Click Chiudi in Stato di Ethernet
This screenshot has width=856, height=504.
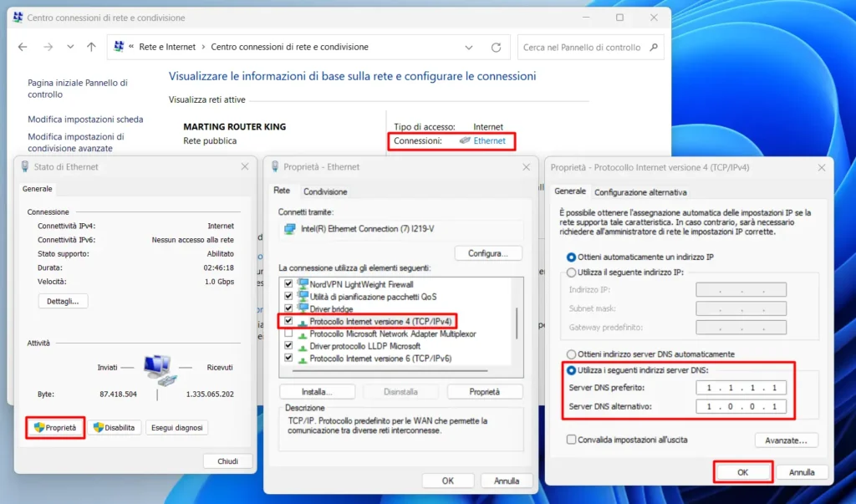point(227,461)
